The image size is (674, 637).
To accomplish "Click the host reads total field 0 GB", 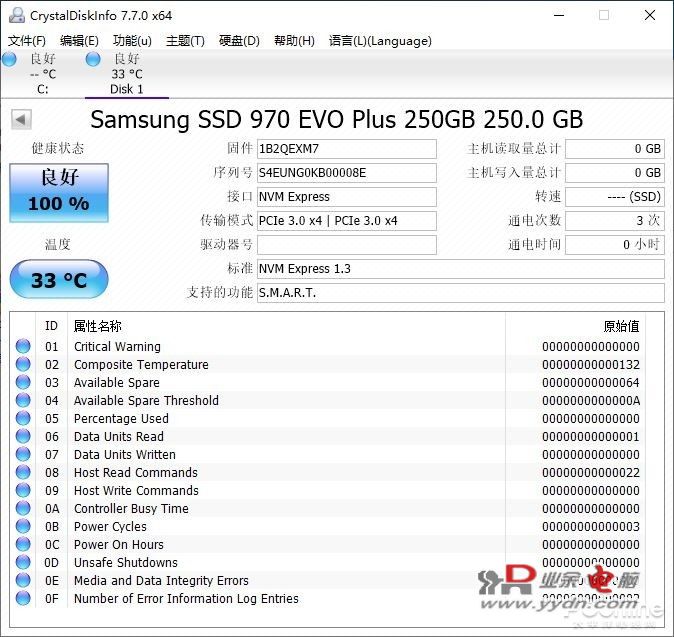I will [615, 149].
